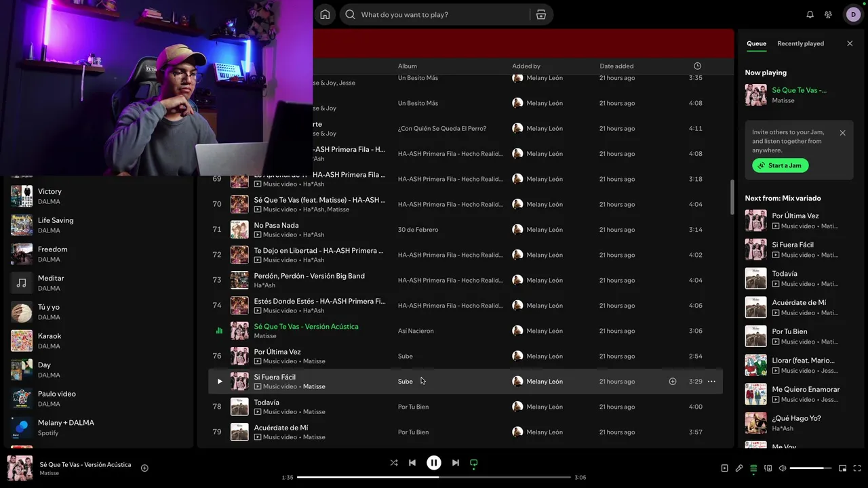This screenshot has width=868, height=488.
Task: Open album link 30 de Febrero
Action: pos(418,230)
